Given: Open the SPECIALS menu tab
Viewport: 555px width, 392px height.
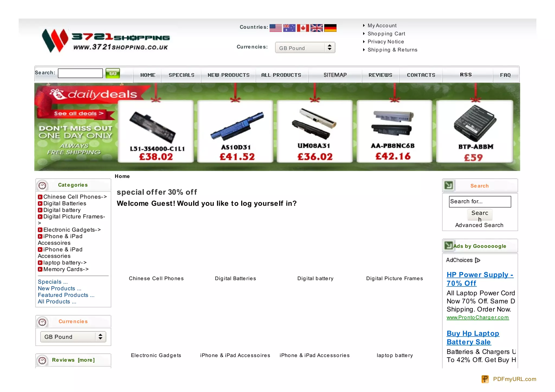Looking at the screenshot, I should pos(181,75).
